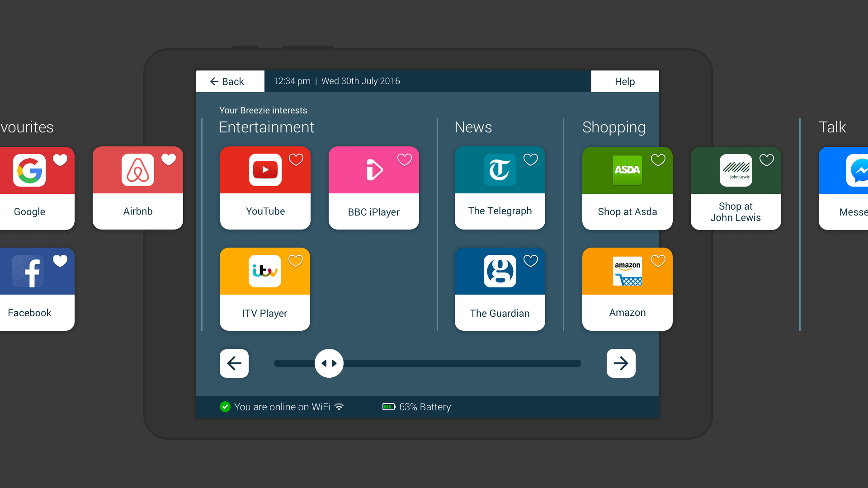This screenshot has height=488, width=868.
Task: Click the Back navigation button
Action: click(x=229, y=81)
